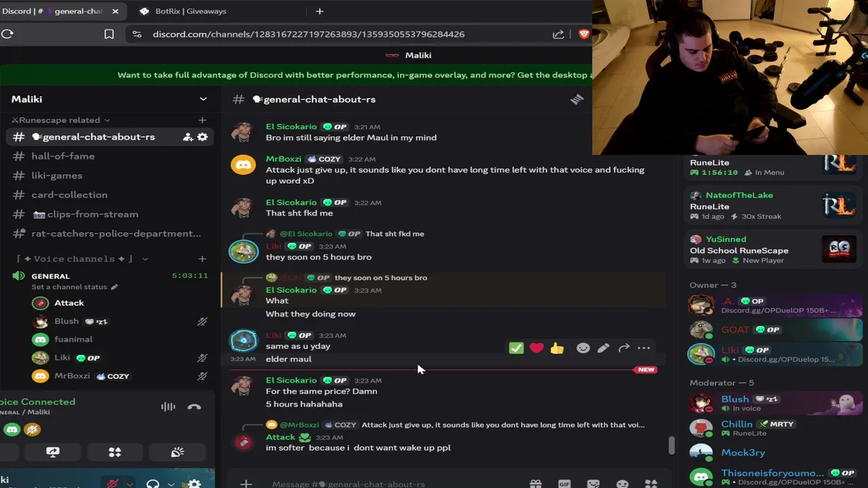This screenshot has width=868, height=488.
Task: Add heart reaction to Liki's message
Action: [x=536, y=348]
